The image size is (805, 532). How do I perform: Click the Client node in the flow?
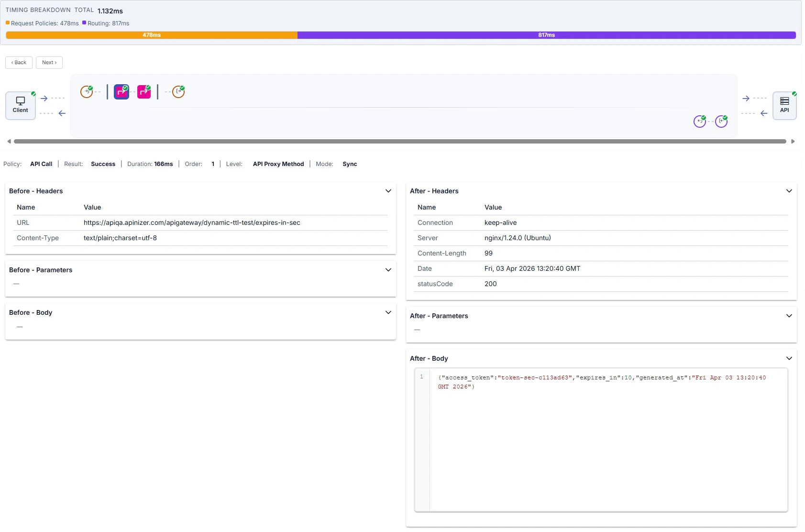pos(20,105)
